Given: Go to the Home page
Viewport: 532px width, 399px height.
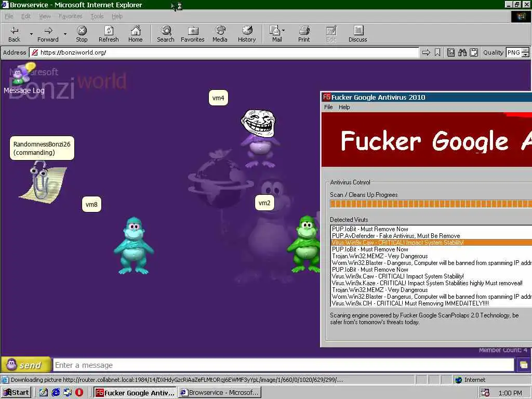Looking at the screenshot, I should coord(136,34).
